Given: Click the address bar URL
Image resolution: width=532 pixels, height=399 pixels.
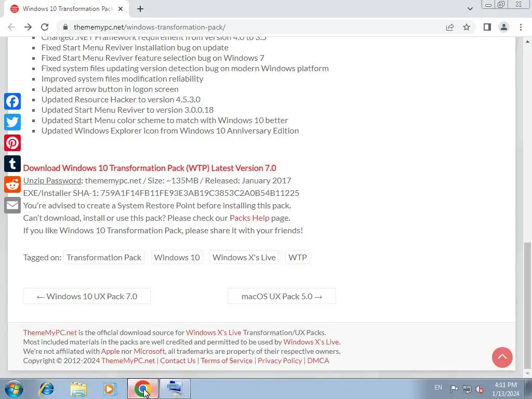Looking at the screenshot, I should (x=149, y=27).
